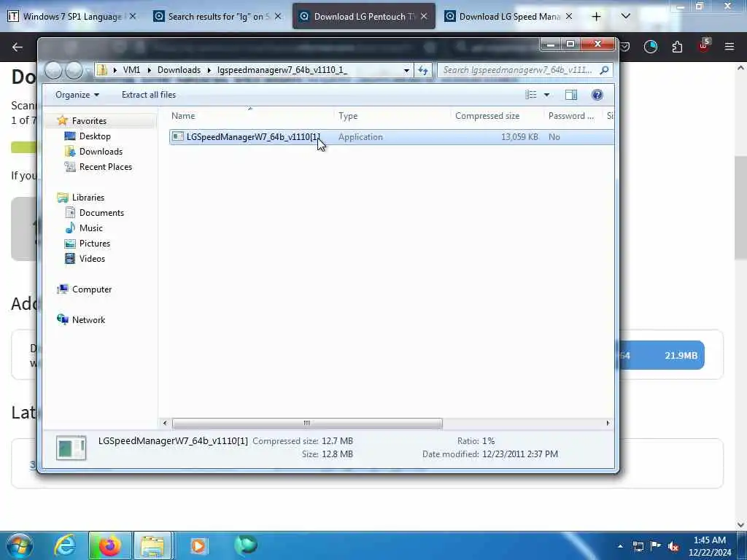Click the Libraries folder icon
747x560 pixels.
(x=63, y=197)
